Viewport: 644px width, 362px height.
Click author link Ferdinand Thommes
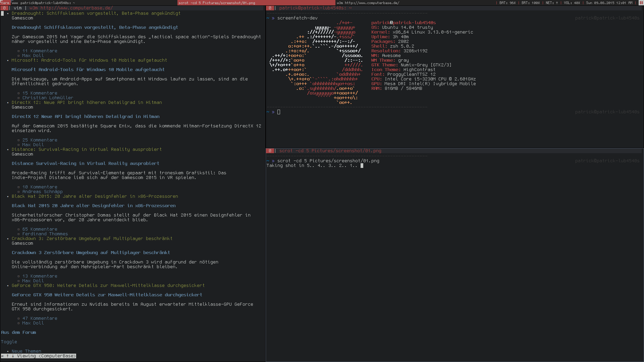(x=45, y=234)
